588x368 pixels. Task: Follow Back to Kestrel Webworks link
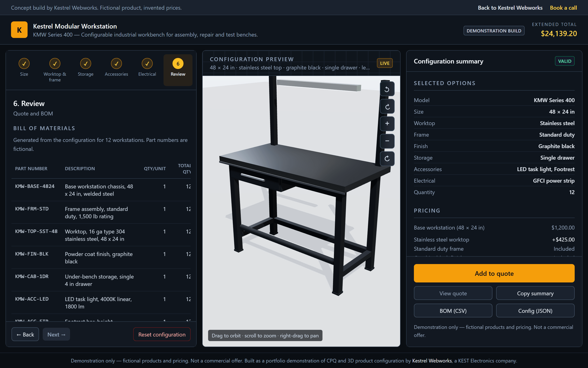[x=510, y=8]
